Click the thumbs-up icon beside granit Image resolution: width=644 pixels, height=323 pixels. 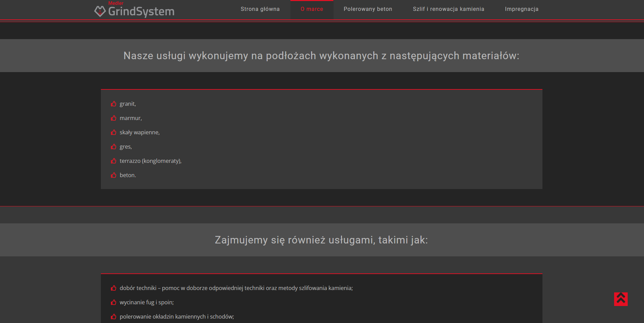(113, 104)
